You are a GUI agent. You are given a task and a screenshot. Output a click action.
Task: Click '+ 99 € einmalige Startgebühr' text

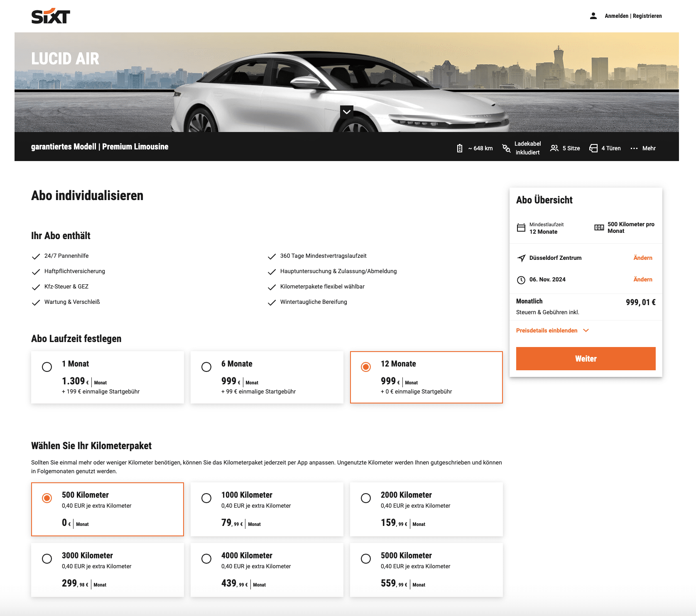258,391
